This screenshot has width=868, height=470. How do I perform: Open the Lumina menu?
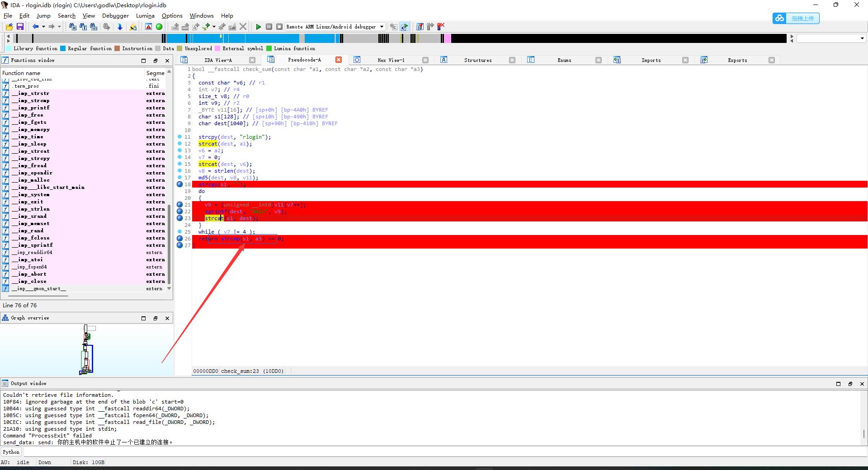[145, 16]
